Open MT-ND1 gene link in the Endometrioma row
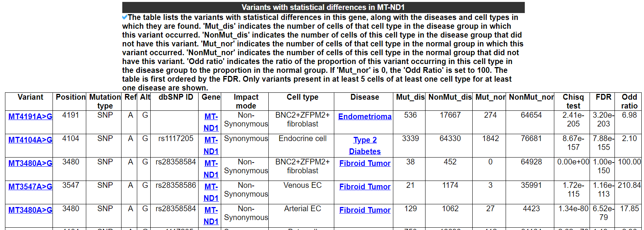Viewport: 644px width, 230px height. (x=211, y=122)
